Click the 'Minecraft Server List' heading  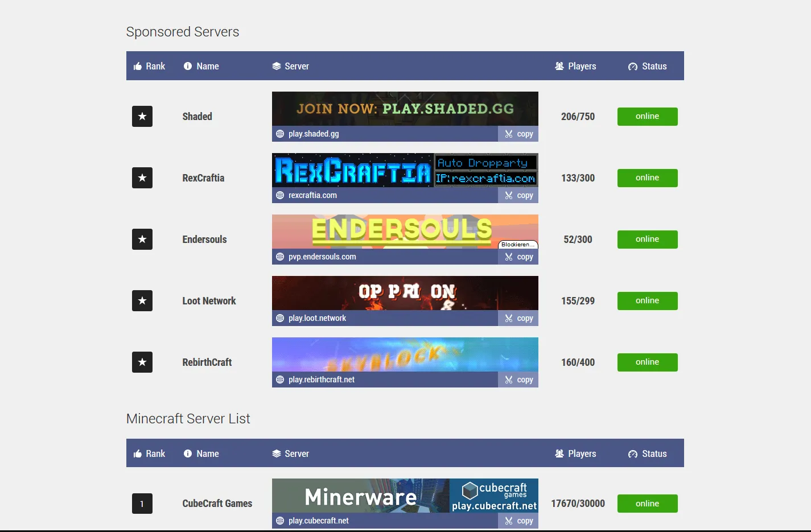188,419
